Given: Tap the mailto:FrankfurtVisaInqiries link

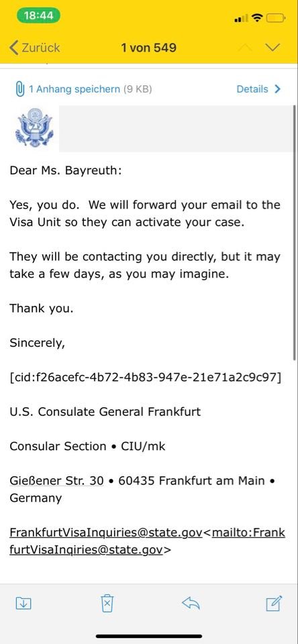Looking at the screenshot, I should (148, 541).
